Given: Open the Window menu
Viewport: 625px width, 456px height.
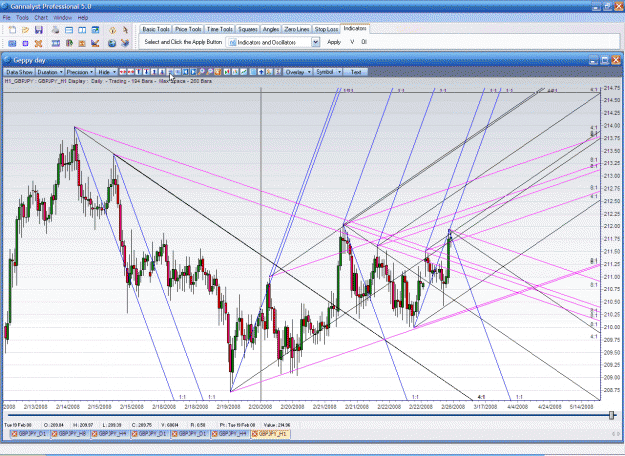Looking at the screenshot, I should (63, 18).
